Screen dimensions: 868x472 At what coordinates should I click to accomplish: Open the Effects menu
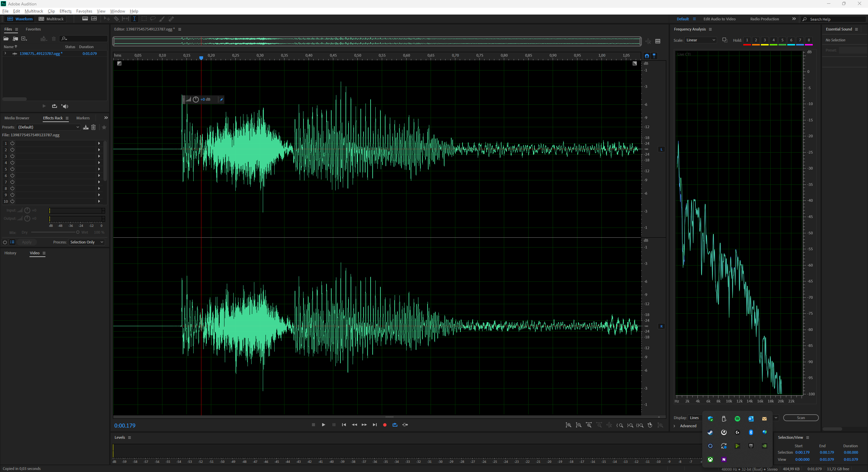(x=65, y=11)
